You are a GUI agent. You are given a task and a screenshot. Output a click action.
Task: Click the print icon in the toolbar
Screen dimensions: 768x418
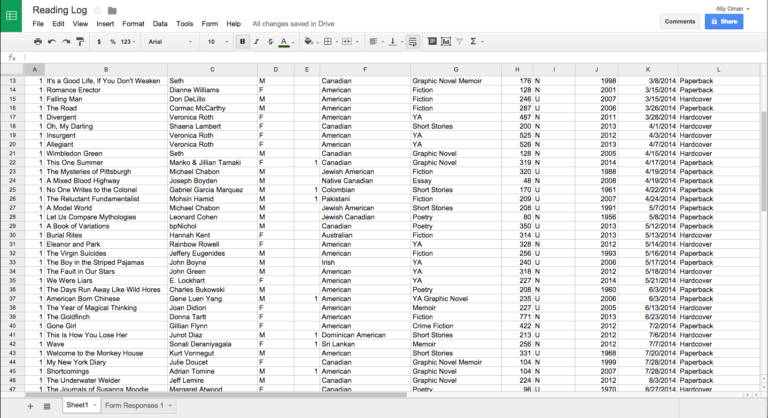coord(38,42)
